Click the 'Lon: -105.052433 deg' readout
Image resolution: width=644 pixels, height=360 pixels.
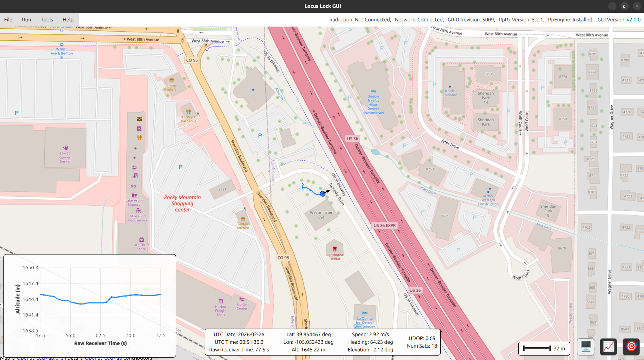(x=309, y=342)
